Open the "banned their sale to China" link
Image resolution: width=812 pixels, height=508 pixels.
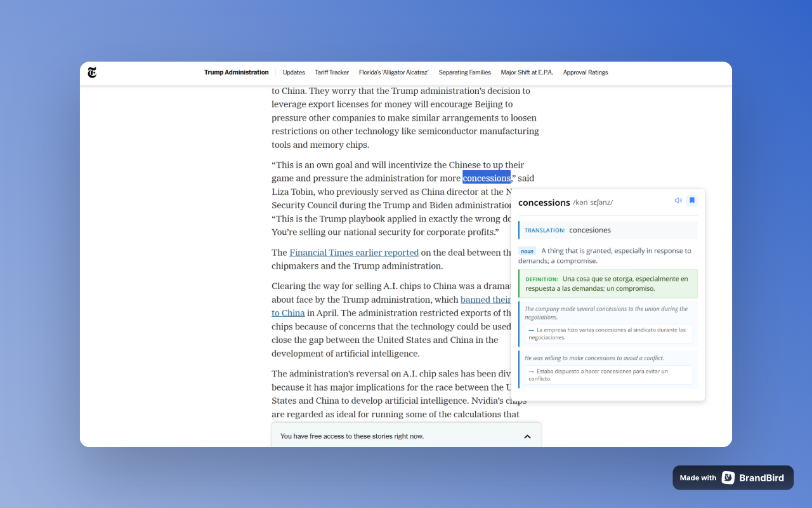(x=486, y=299)
